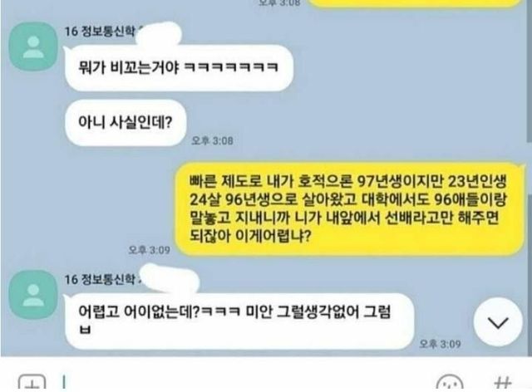This screenshot has height=392, width=532.
Task: Tap the 오후 3:08 timestamp beside '아니 사실인데?'
Action: coord(213,140)
